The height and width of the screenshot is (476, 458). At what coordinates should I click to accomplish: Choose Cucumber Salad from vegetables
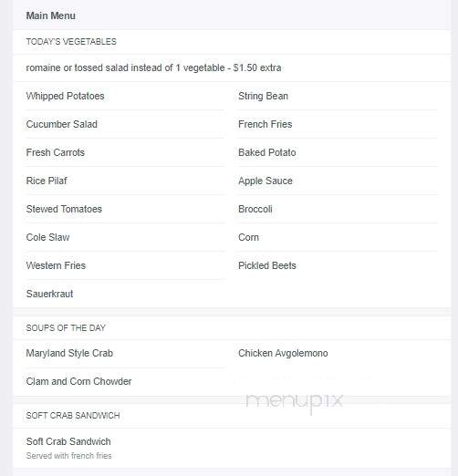(62, 124)
